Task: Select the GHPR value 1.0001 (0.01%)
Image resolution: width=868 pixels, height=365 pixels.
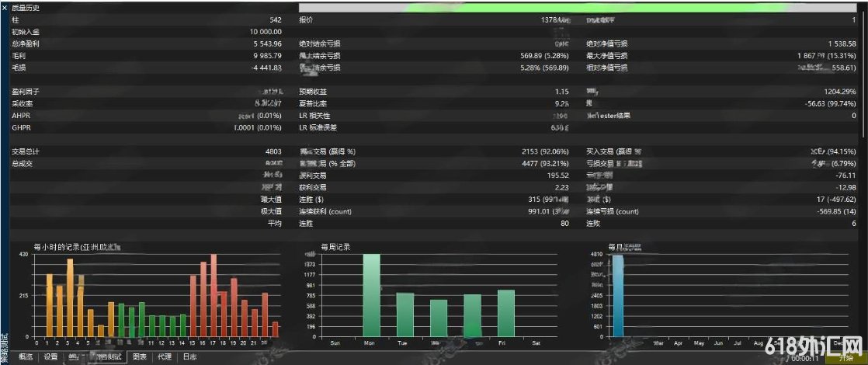Action: [258, 128]
